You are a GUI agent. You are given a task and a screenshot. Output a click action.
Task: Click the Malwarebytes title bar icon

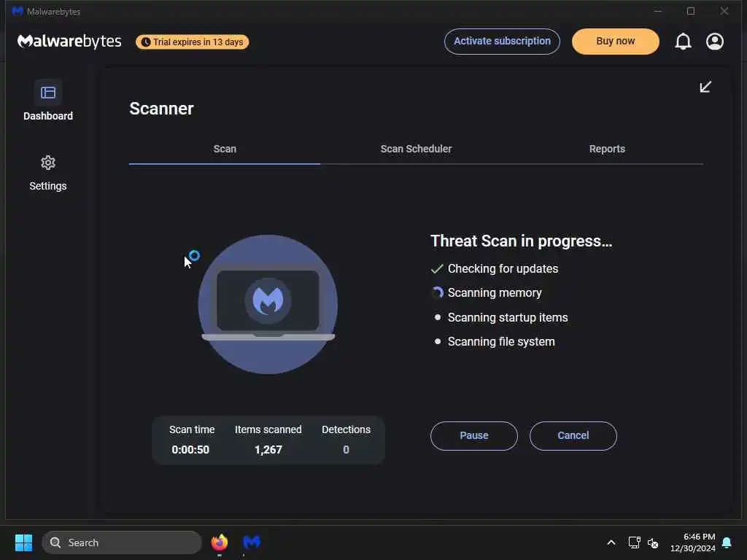coord(18,11)
